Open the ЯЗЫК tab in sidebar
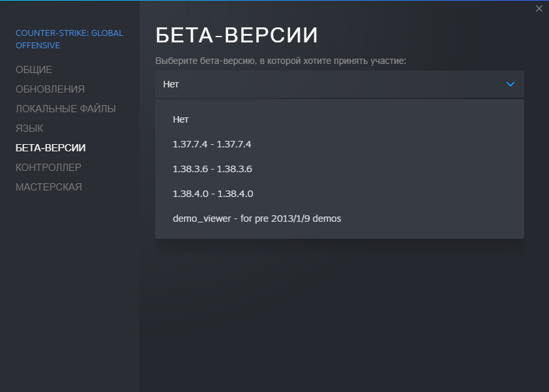 29,128
